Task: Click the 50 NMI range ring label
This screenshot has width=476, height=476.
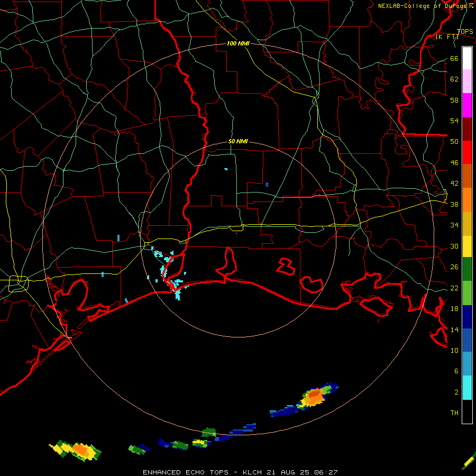Action: [238, 141]
